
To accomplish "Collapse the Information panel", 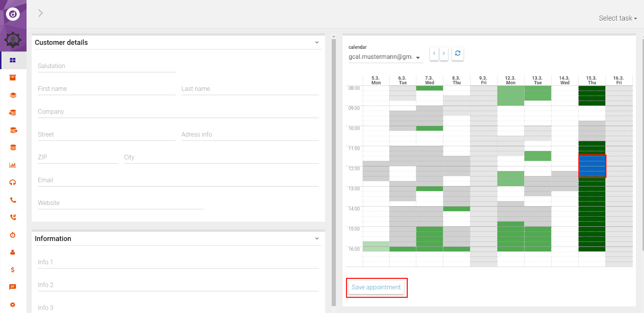I will (x=317, y=238).
